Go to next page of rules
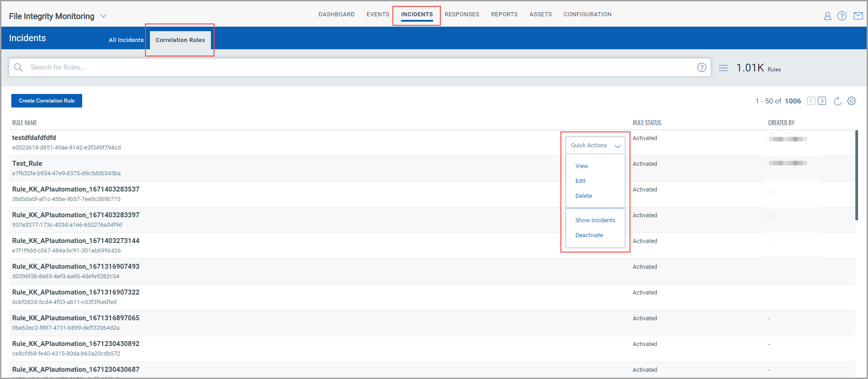The height and width of the screenshot is (379, 868). [x=822, y=101]
